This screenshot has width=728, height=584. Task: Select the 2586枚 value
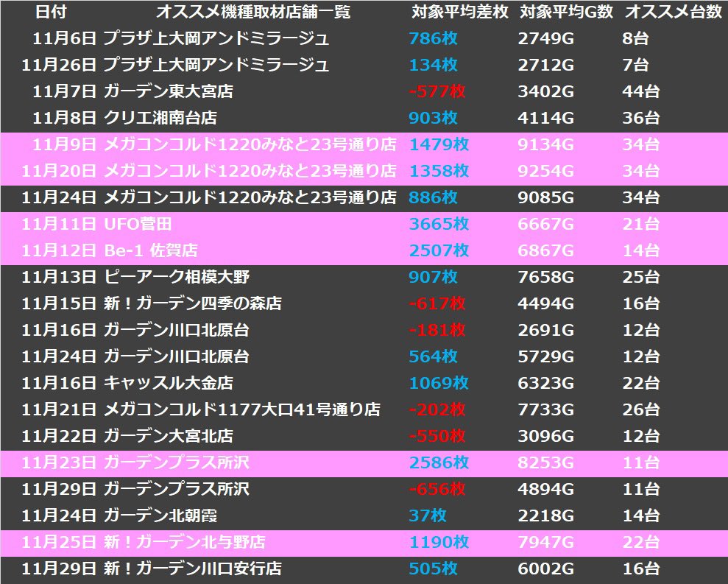[x=439, y=462]
